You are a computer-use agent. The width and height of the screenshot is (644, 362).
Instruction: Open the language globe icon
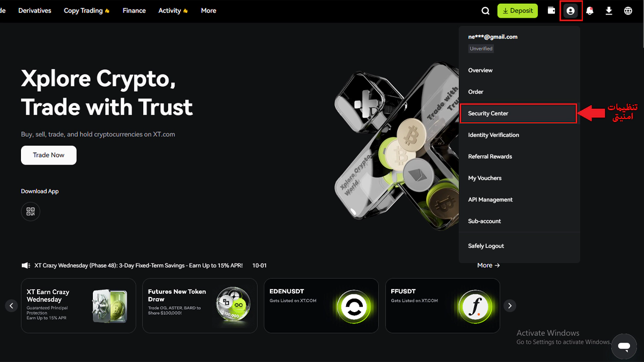(x=628, y=11)
